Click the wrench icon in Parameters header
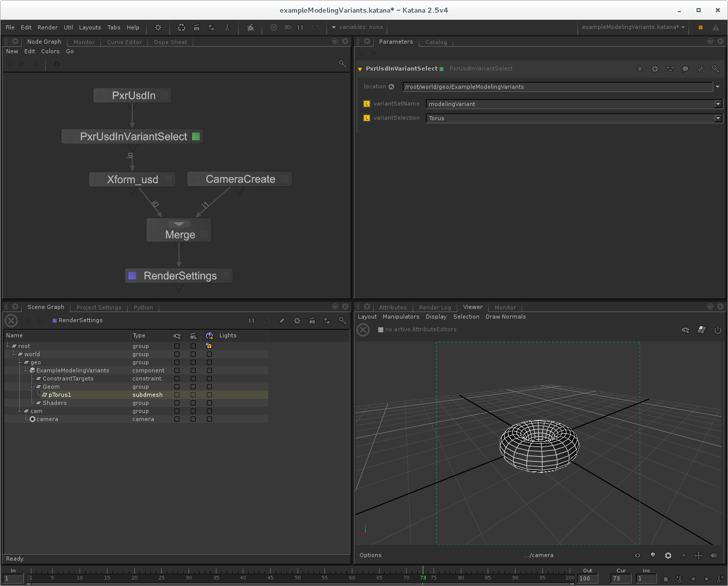 pos(700,69)
